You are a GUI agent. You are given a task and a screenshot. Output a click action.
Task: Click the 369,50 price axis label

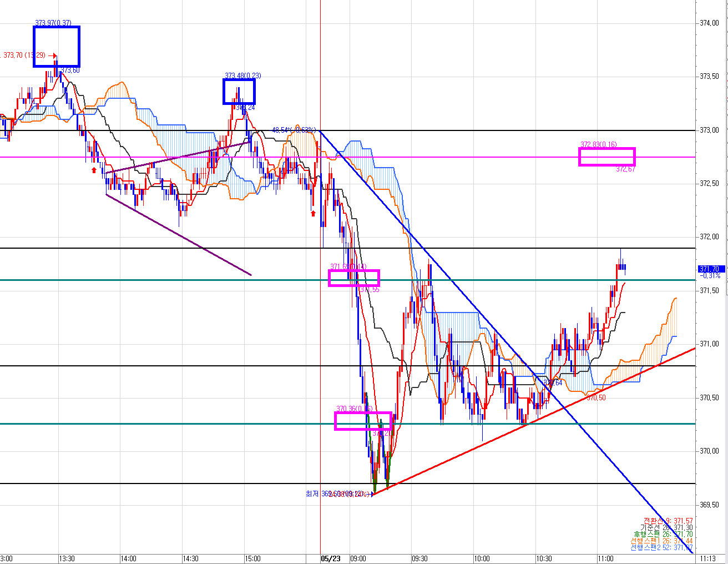(x=710, y=505)
